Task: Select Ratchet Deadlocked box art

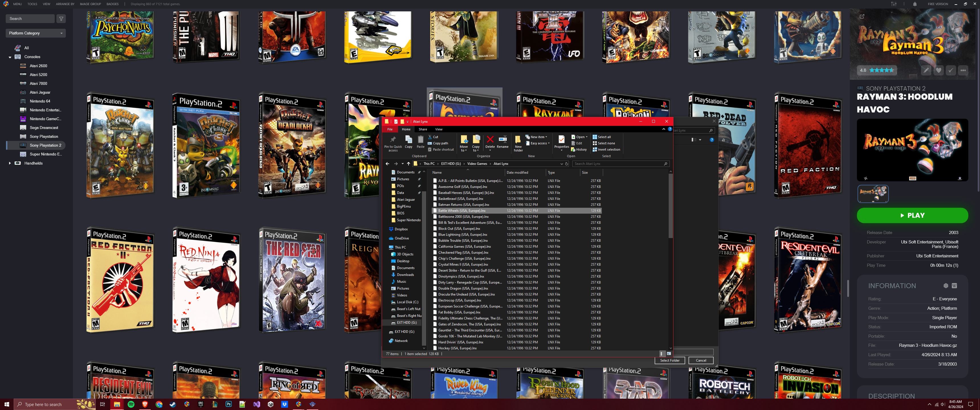Action: [x=292, y=145]
